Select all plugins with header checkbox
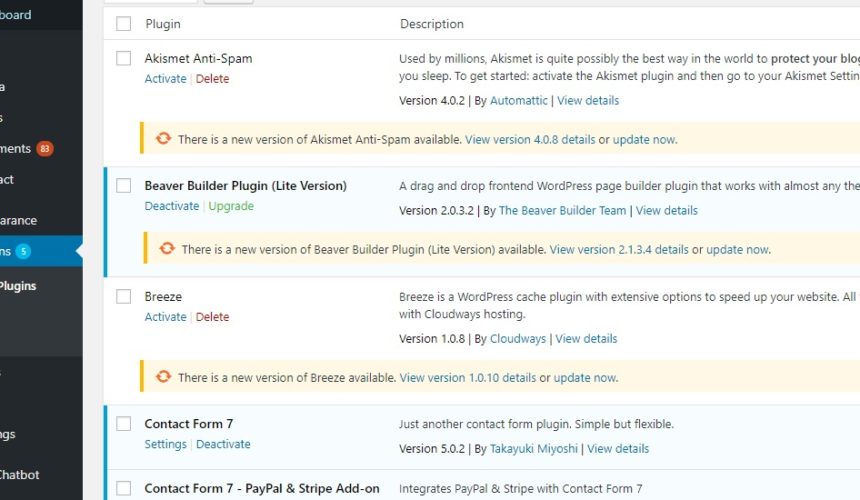Viewport: 860px width, 500px height. click(123, 24)
